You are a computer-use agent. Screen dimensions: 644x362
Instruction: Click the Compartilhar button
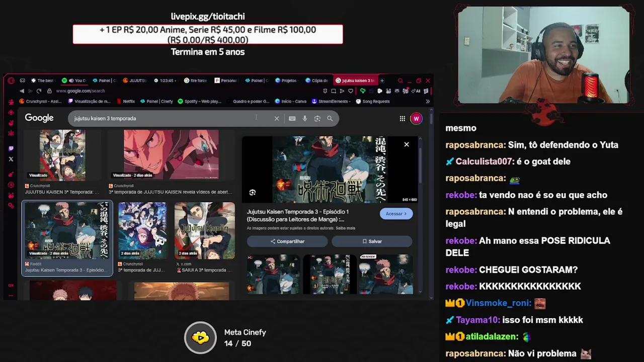[x=287, y=241]
